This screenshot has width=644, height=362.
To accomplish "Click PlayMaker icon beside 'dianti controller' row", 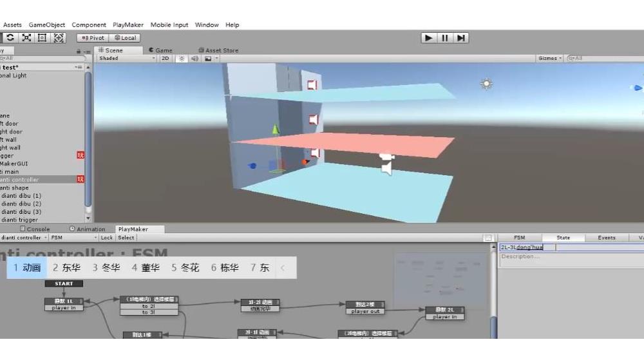I will (x=80, y=179).
